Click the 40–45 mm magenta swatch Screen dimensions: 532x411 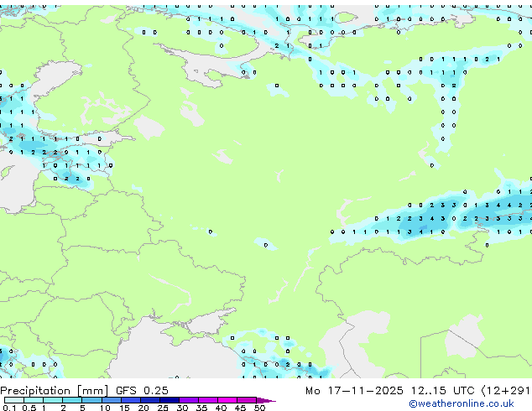coord(227,400)
